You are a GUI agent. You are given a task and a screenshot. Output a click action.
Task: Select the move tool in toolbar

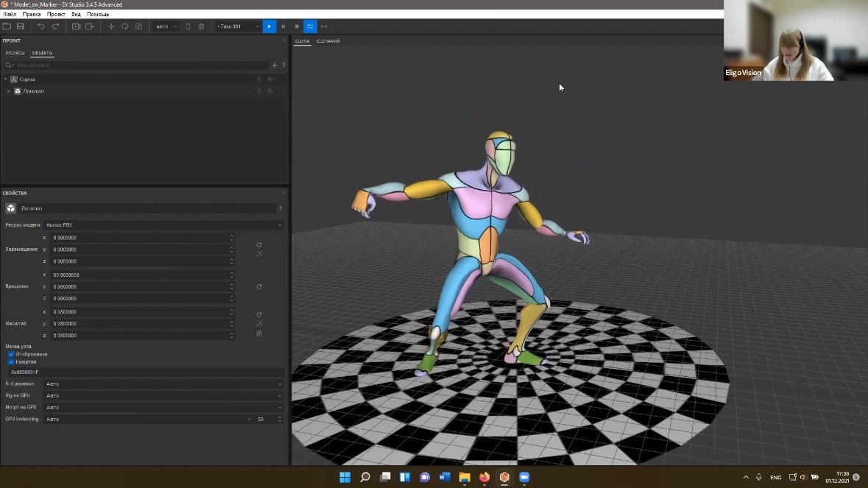pos(111,26)
